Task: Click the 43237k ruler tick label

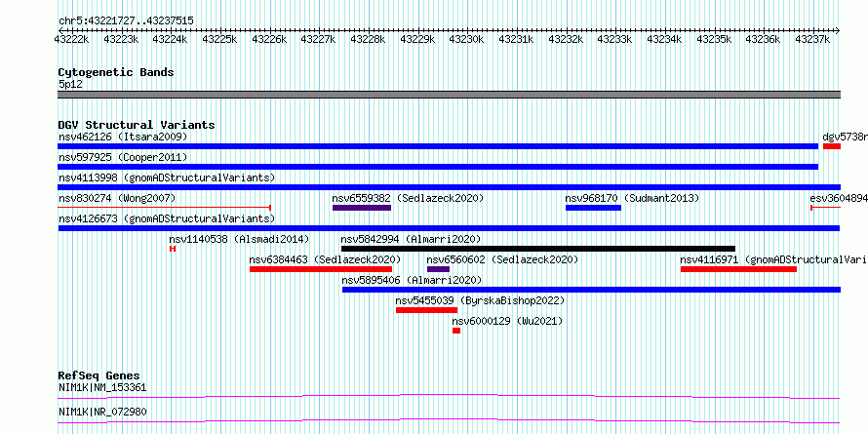Action: tap(812, 40)
